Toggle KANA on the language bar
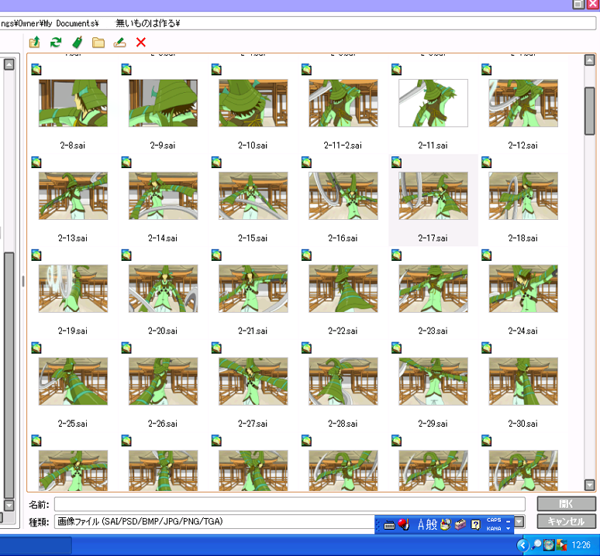600x556 pixels. click(494, 528)
